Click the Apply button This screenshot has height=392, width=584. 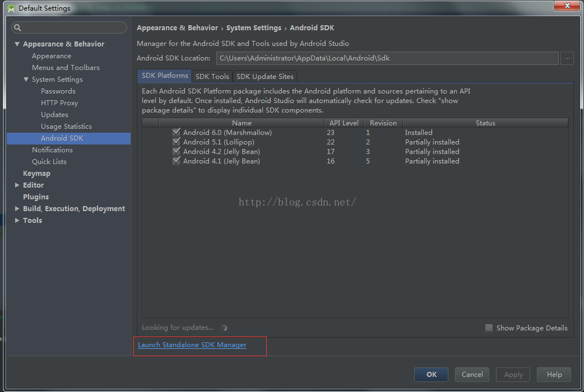(513, 375)
